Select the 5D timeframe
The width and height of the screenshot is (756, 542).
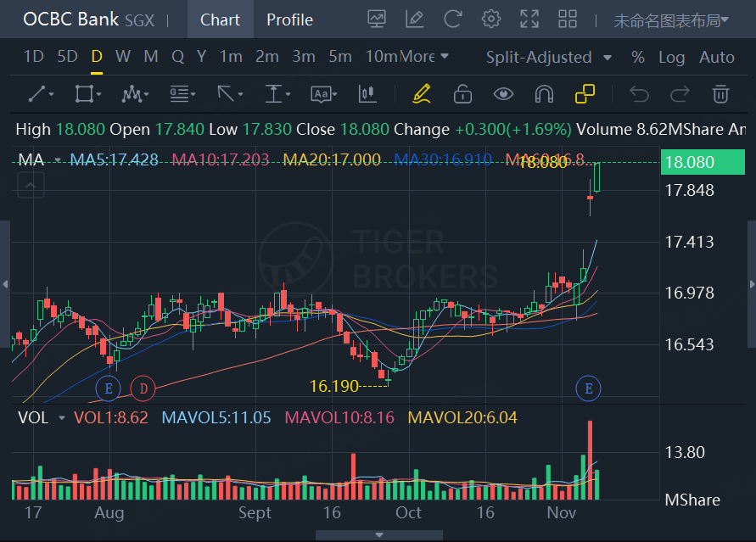pyautogui.click(x=68, y=56)
